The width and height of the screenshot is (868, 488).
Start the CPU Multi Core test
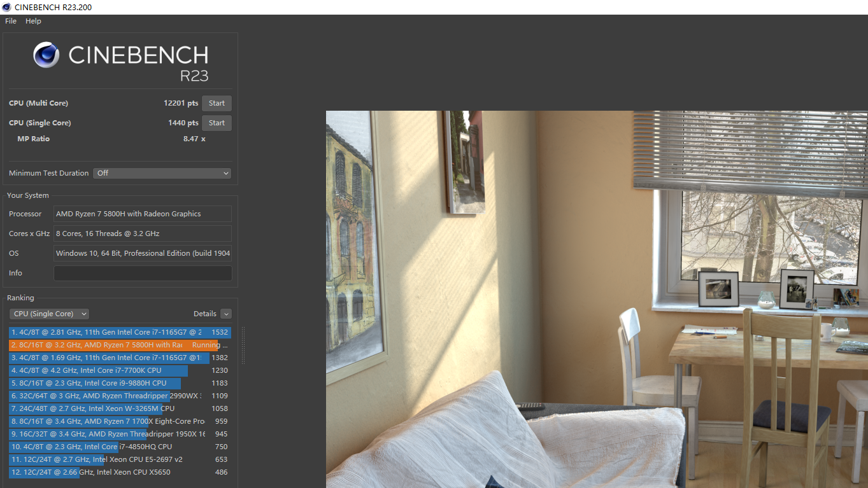click(217, 103)
